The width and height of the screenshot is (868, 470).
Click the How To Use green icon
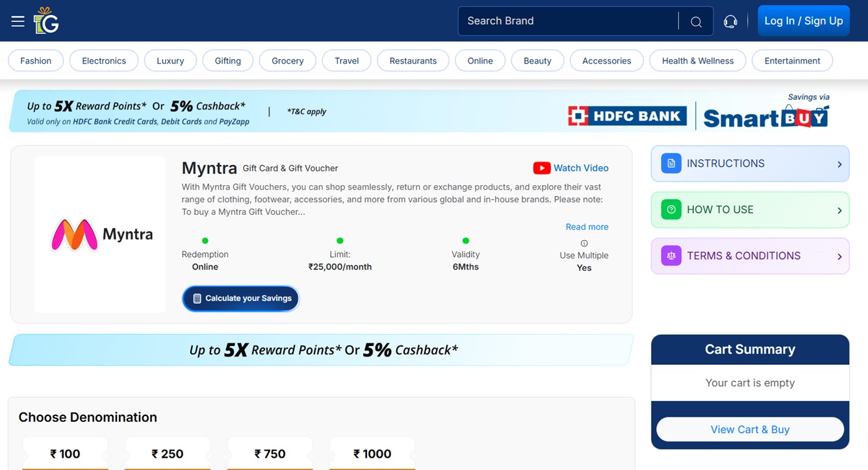[671, 210]
